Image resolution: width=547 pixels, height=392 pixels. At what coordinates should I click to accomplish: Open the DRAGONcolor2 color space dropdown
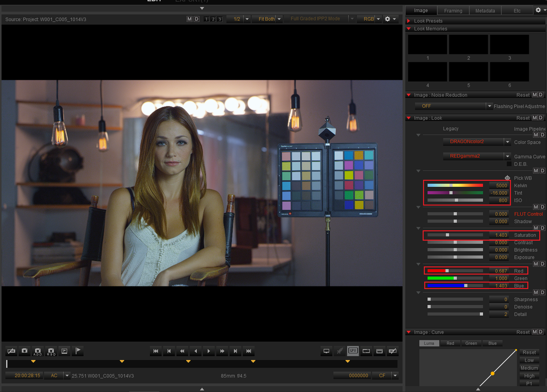477,142
